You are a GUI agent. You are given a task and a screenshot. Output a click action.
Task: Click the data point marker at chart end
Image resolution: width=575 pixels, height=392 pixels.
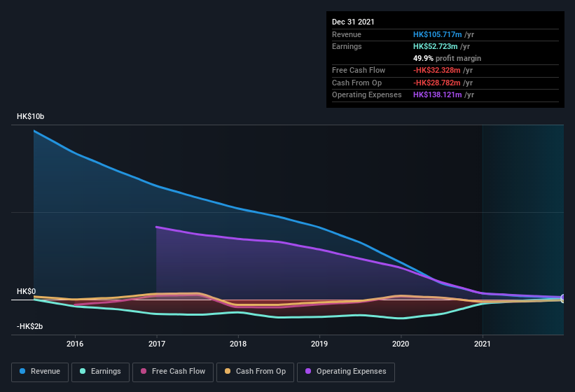(x=563, y=297)
